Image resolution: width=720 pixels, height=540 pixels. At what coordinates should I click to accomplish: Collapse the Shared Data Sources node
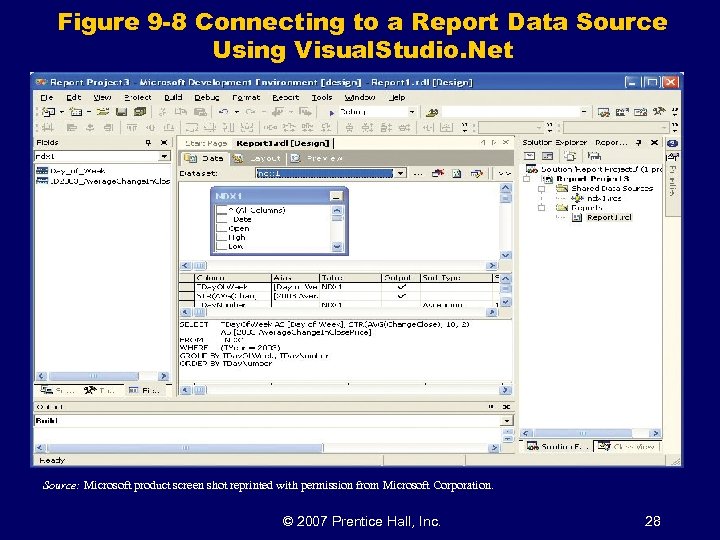(x=542, y=189)
